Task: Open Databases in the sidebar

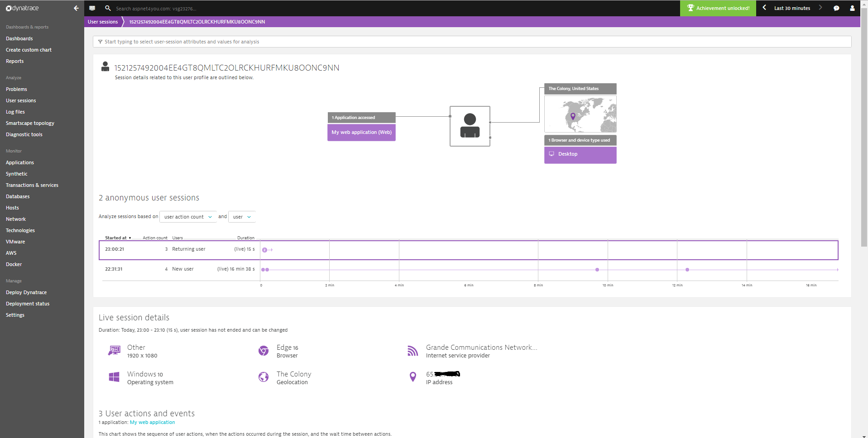Action: [x=18, y=196]
